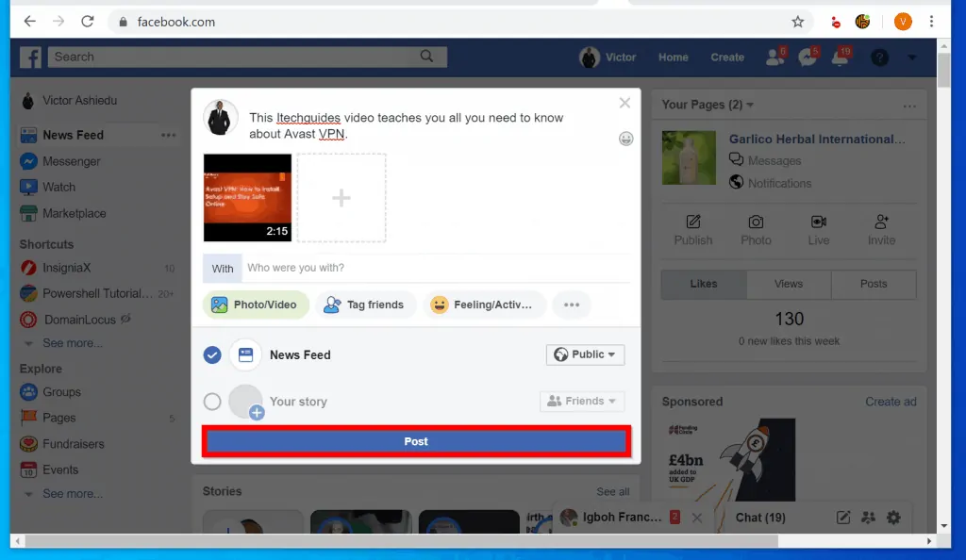Open Tag friends in the post composer
The width and height of the screenshot is (966, 560).
[x=366, y=305]
